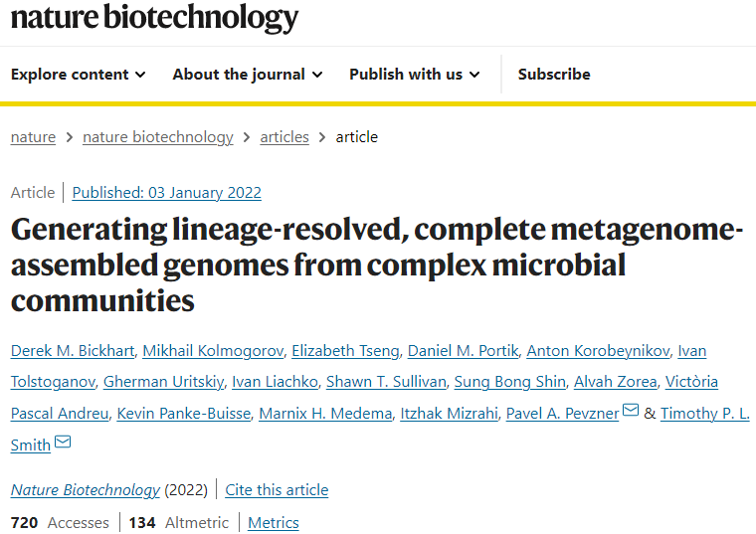Screen dimensions: 756x534
Task: Open author Elizabeth Tseng's details
Action: (x=346, y=351)
